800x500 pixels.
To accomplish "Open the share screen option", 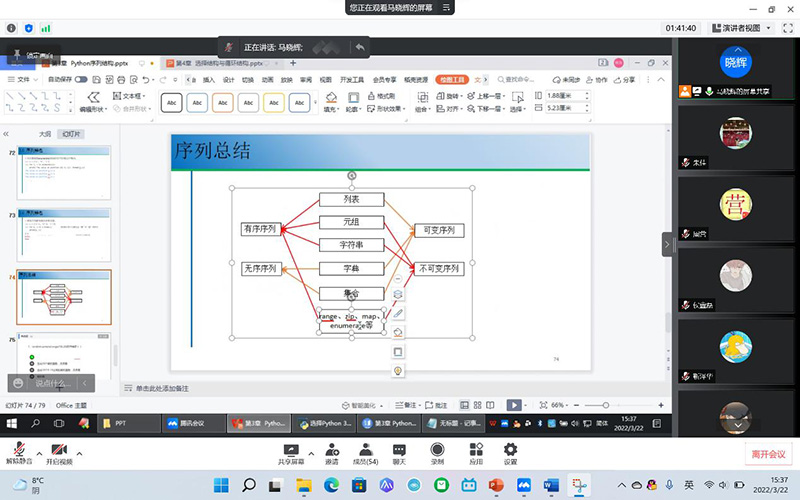I will click(291, 454).
